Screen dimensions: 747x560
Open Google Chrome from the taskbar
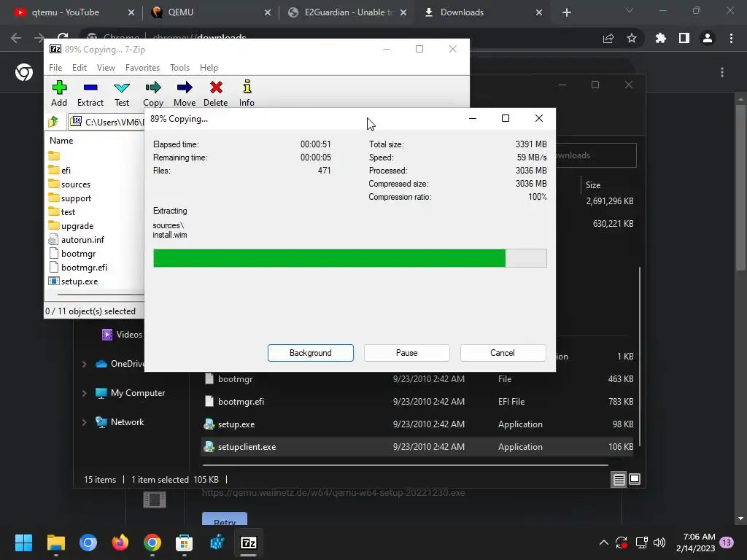(x=152, y=542)
